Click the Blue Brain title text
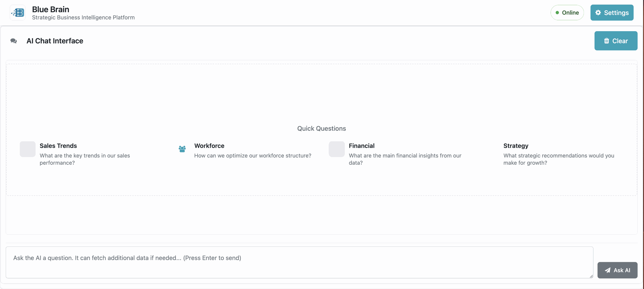The height and width of the screenshot is (289, 644). [51, 9]
